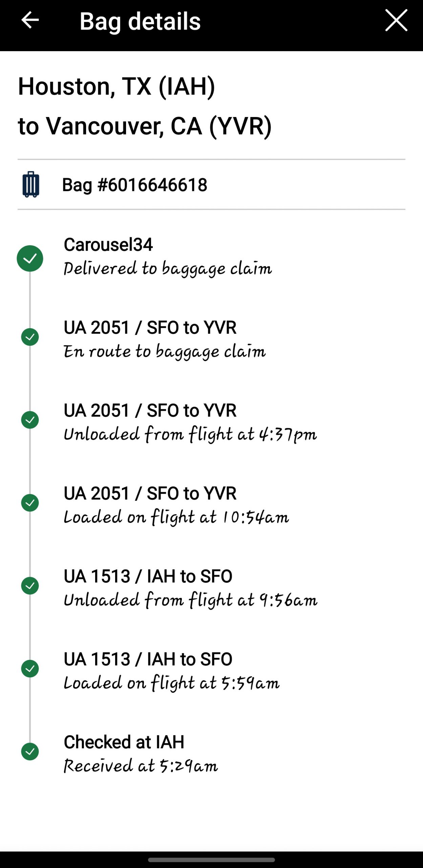The image size is (423, 868).
Task: Tap Houston, TX (IAH) origin heading
Action: pyautogui.click(x=117, y=86)
